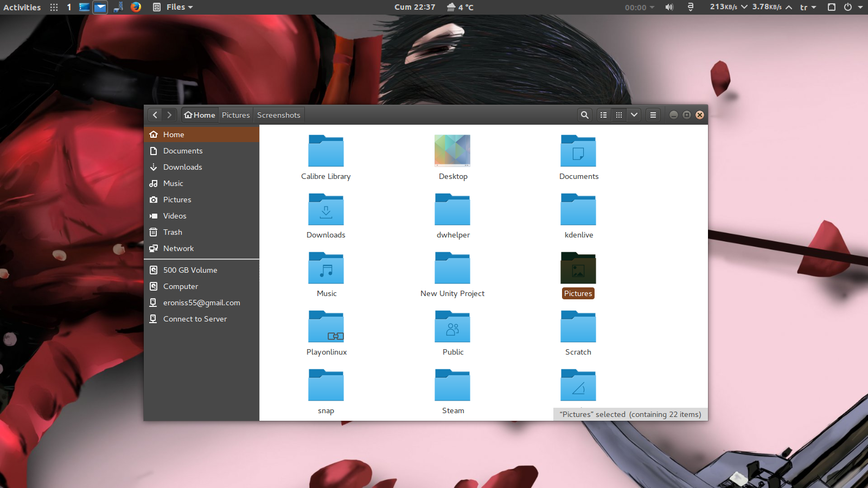Select Home in the sidebar
Image resolution: width=868 pixels, height=488 pixels.
click(x=201, y=134)
